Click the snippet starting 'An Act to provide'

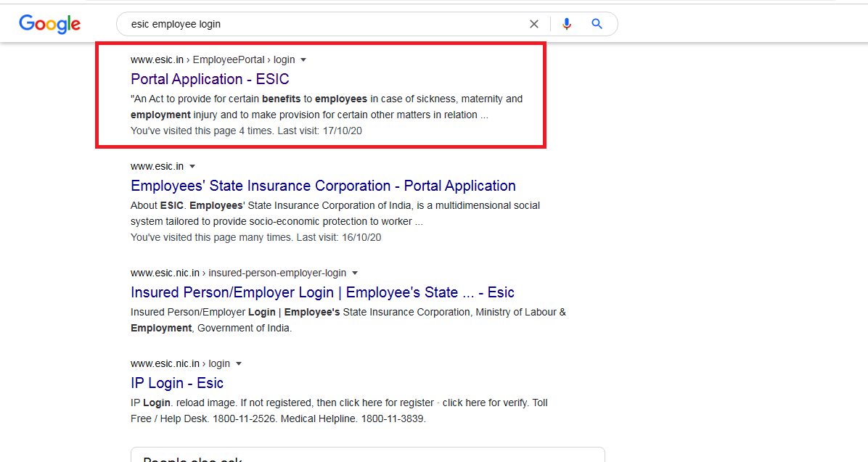[327, 107]
